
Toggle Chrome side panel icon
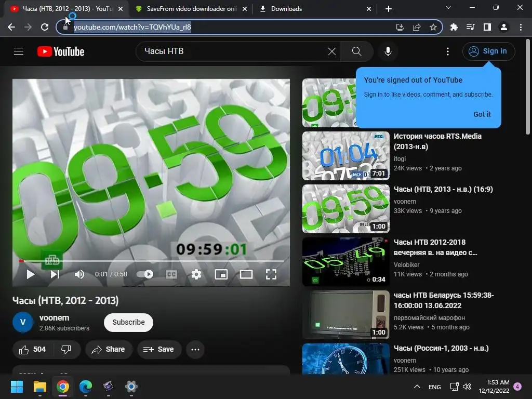click(487, 27)
